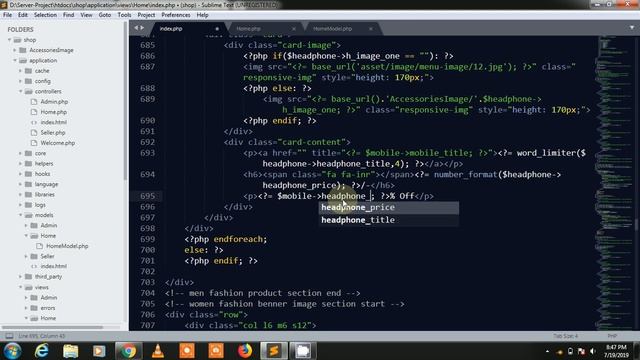640x360 pixels.
Task: Expand the AccessoriesImage folder
Action: tap(15, 50)
